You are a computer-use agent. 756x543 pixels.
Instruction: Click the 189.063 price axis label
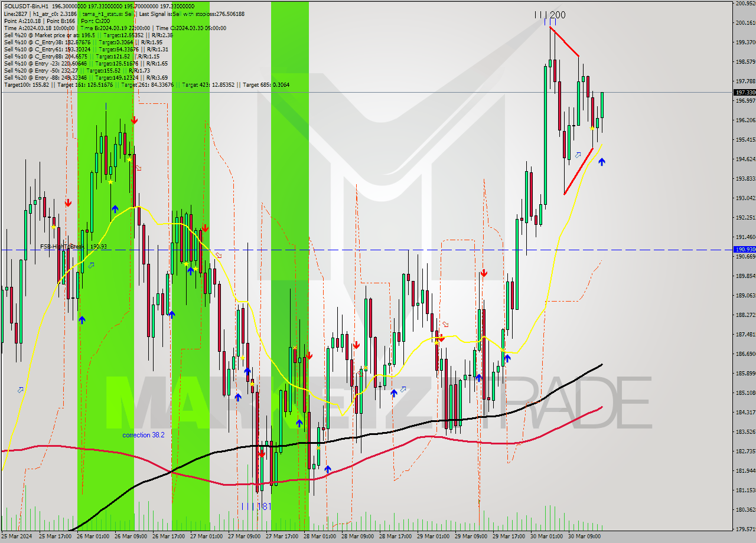745,295
